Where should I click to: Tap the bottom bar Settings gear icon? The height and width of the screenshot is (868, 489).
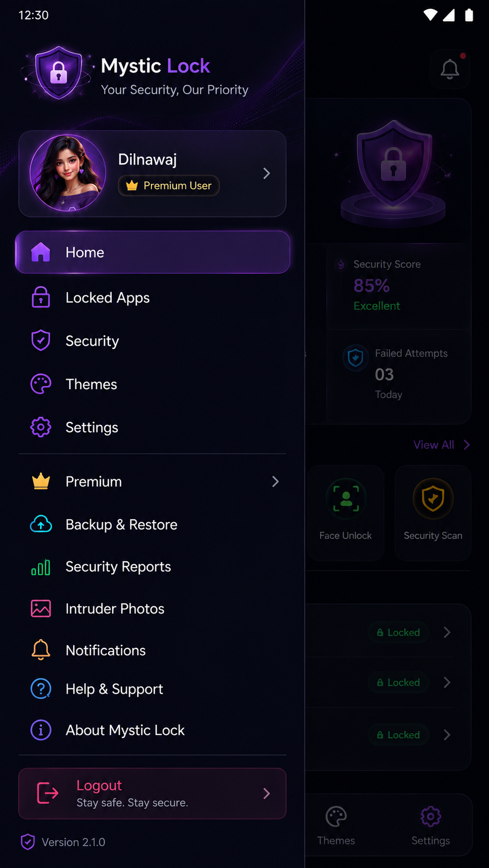click(431, 817)
